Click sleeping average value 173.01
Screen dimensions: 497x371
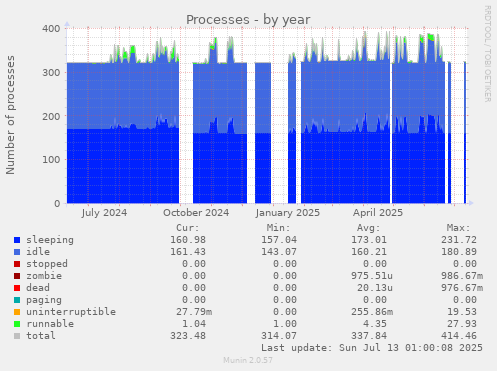tap(369, 240)
